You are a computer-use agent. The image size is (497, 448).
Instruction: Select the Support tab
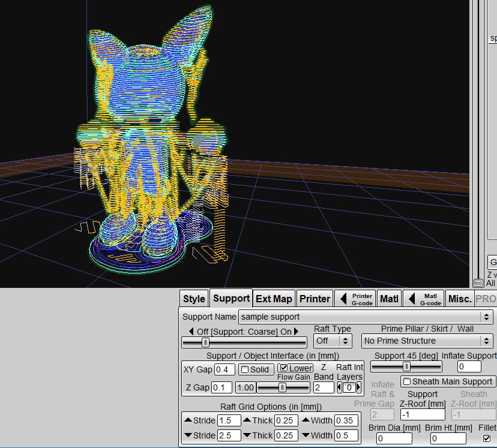pos(231,298)
